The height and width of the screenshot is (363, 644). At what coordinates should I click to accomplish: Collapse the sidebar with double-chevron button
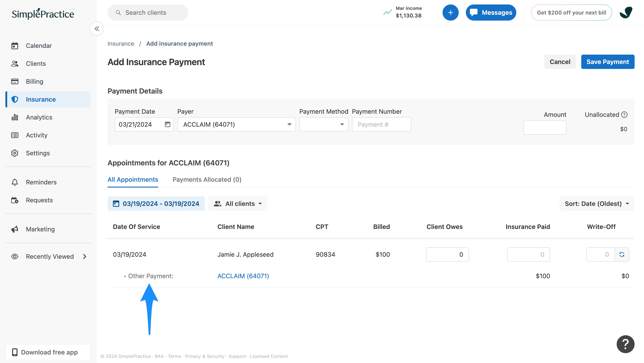click(x=97, y=29)
